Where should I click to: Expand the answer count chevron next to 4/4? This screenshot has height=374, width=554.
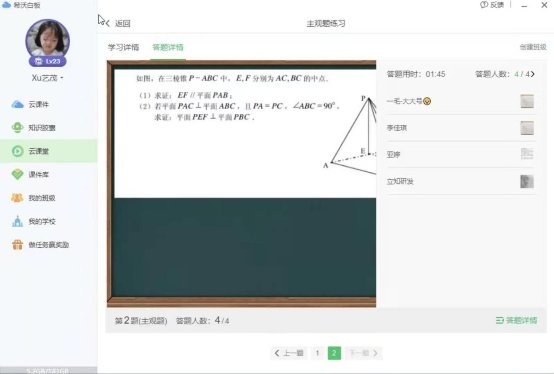[532, 74]
